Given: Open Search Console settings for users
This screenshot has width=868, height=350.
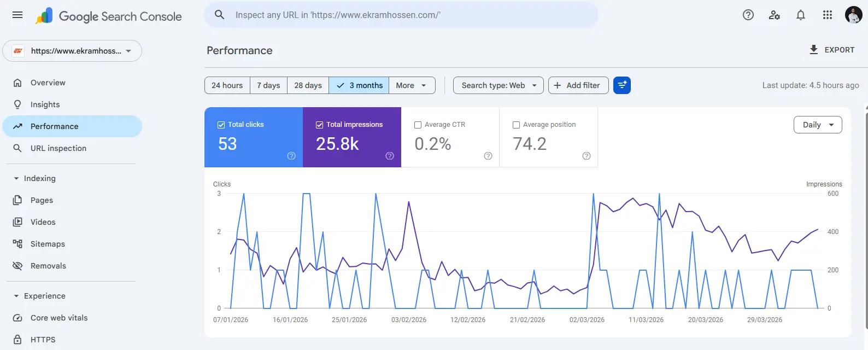Looking at the screenshot, I should 775,15.
